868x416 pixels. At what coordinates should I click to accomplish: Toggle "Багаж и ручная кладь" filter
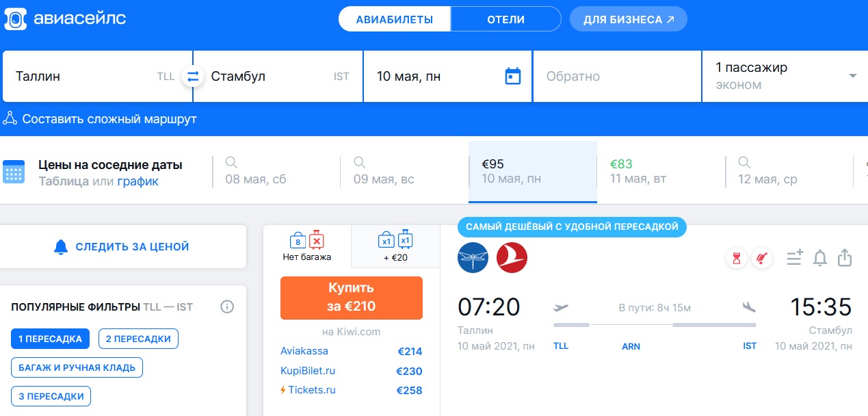point(77,367)
